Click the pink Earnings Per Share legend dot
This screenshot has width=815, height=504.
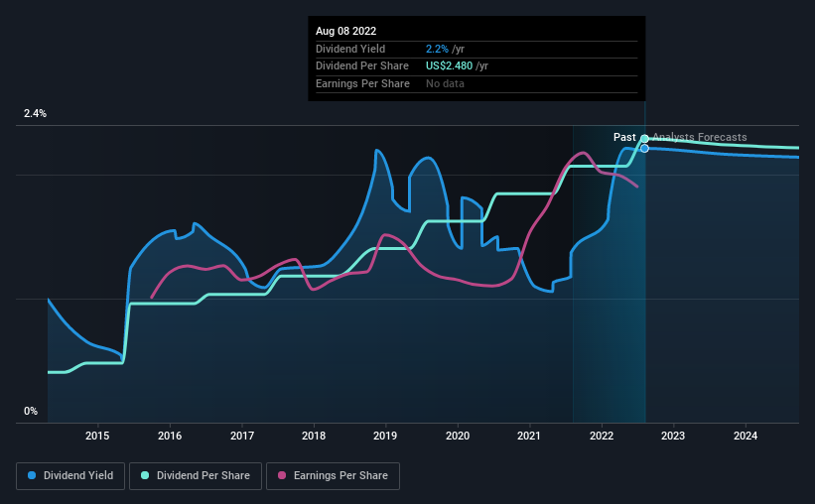[x=282, y=475]
